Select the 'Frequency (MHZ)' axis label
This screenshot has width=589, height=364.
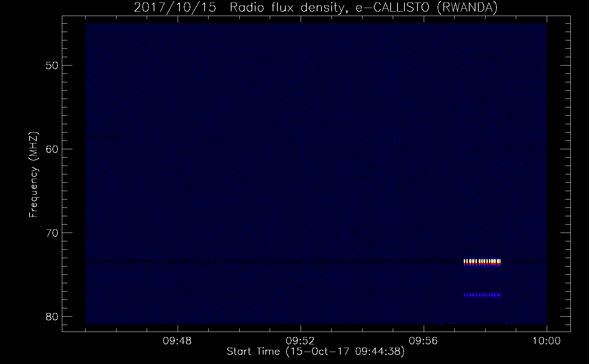click(33, 175)
